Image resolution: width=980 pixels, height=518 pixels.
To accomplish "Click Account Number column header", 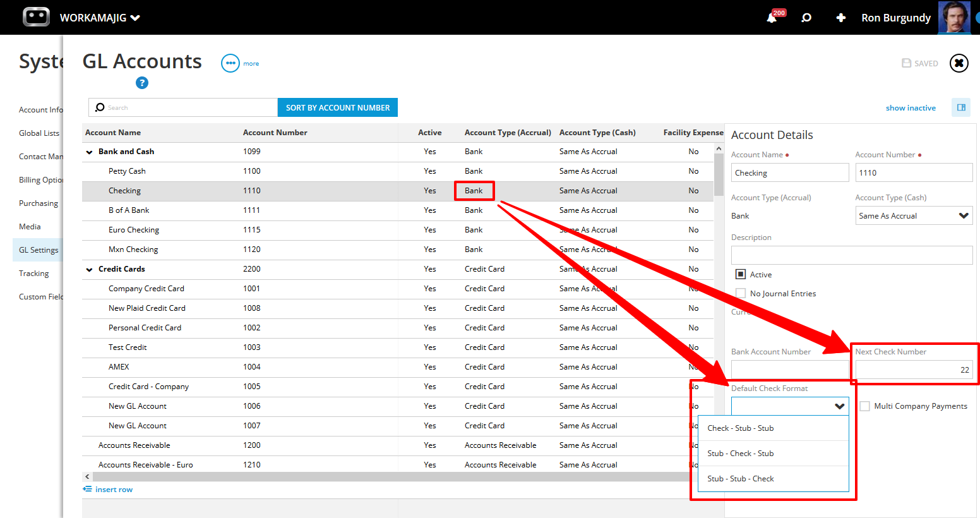I will (275, 133).
